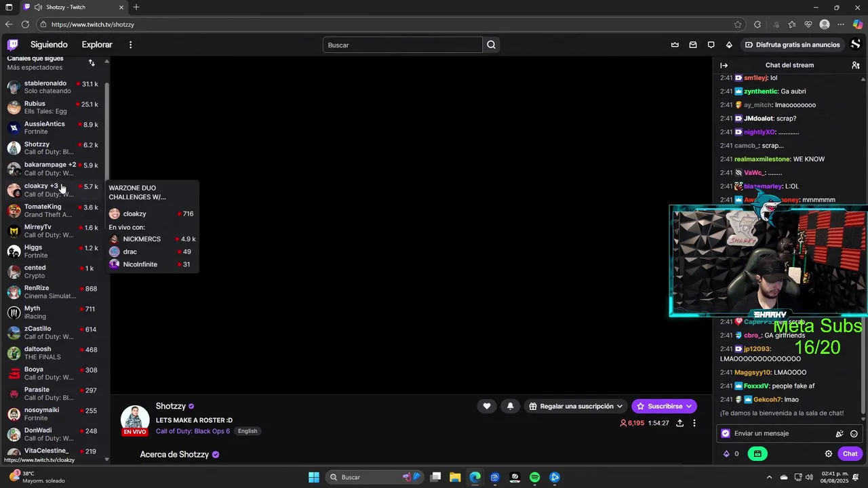Open the whispers speech bubble icon
868x488 pixels.
point(711,45)
